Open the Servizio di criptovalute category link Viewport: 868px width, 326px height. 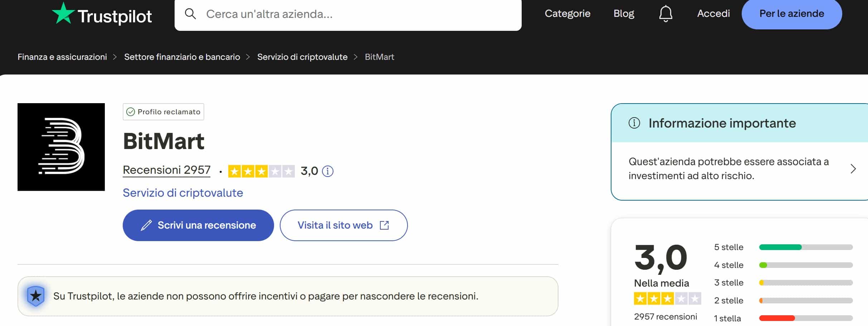coord(182,193)
